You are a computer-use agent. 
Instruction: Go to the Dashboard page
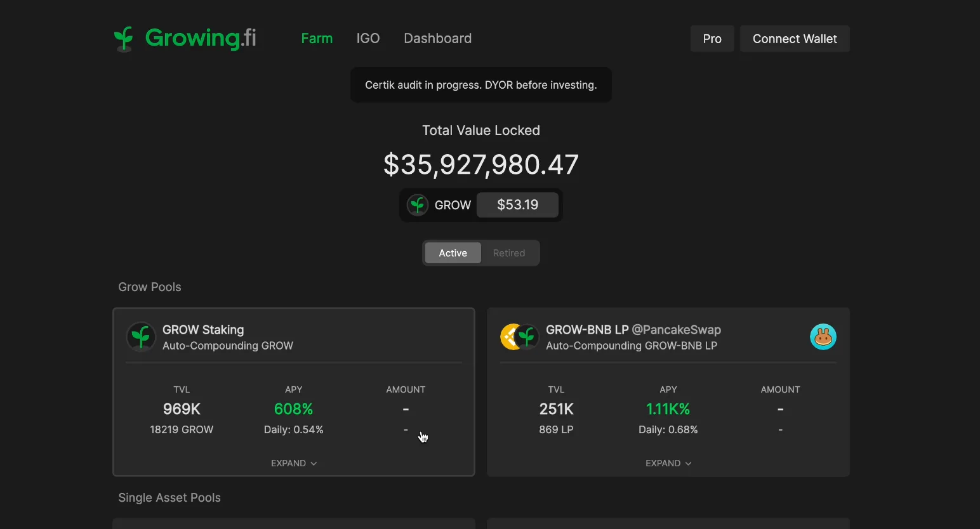click(x=438, y=39)
